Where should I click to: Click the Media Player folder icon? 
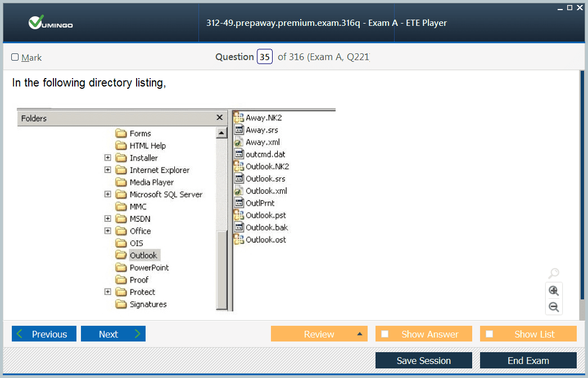[x=121, y=182]
